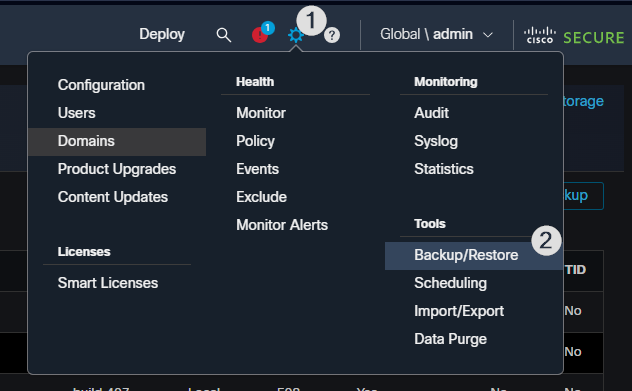Select Users menu entry
The height and width of the screenshot is (391, 632).
coord(77,113)
